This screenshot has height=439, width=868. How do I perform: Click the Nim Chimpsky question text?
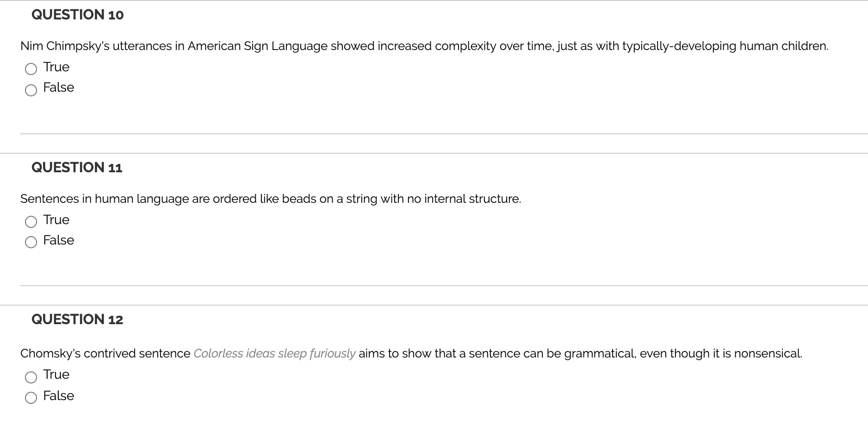pos(424,46)
